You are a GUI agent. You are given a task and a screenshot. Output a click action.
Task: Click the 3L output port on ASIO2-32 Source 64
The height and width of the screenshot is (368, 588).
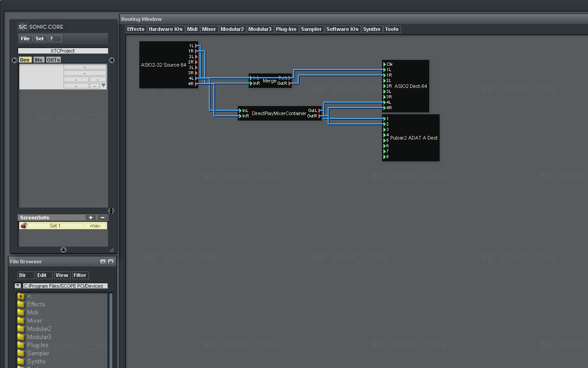click(196, 68)
